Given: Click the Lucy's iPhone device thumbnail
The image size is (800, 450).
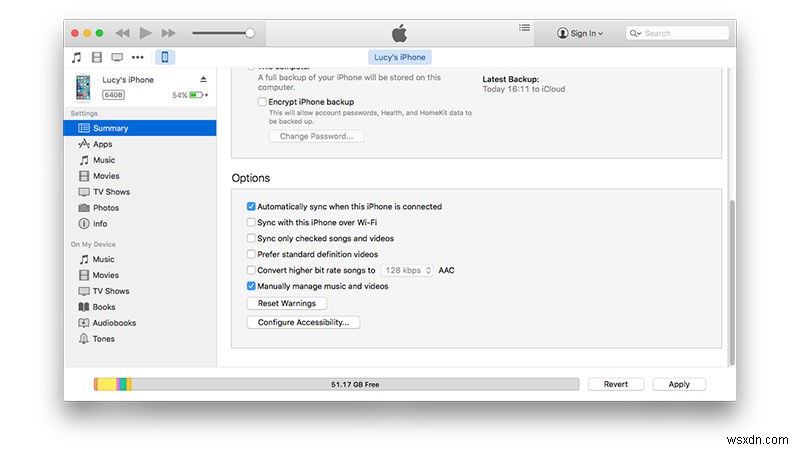Looking at the screenshot, I should [83, 87].
